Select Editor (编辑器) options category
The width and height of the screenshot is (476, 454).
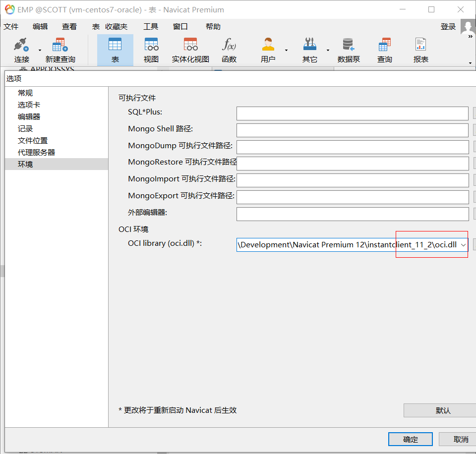tap(57, 116)
